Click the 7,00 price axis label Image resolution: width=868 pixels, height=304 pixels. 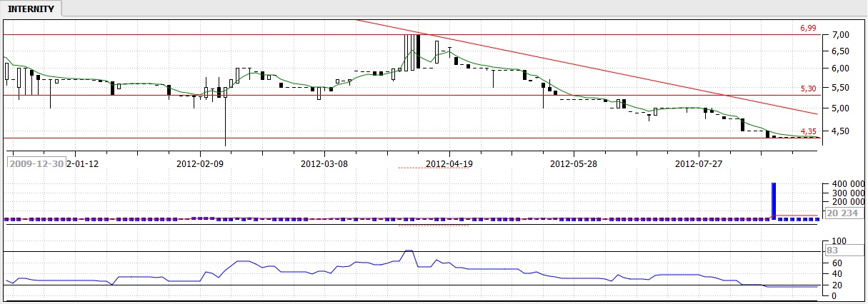pyautogui.click(x=839, y=35)
